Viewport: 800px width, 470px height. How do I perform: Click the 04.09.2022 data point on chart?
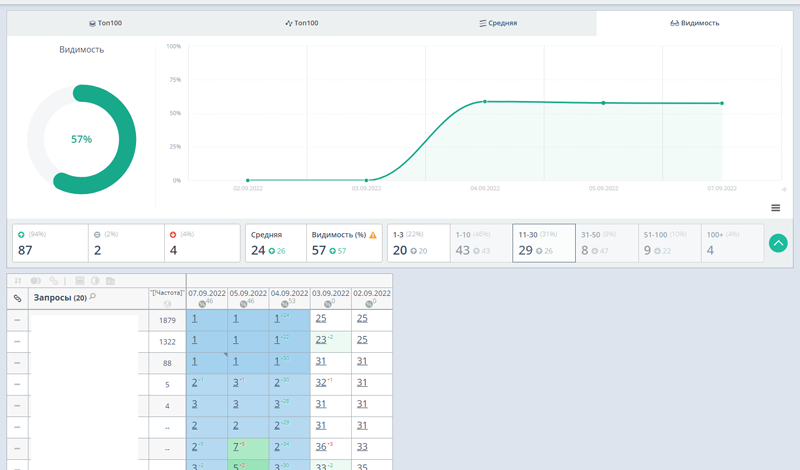point(485,101)
